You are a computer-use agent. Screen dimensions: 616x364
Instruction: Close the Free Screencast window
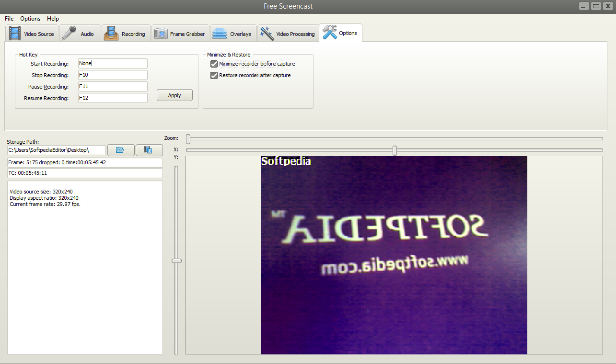pyautogui.click(x=608, y=6)
